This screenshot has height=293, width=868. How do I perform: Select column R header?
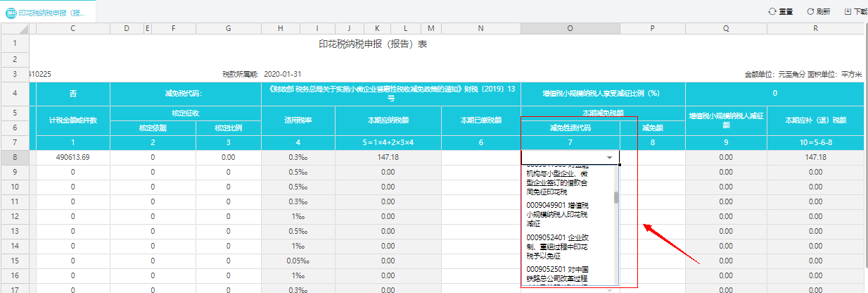point(815,28)
